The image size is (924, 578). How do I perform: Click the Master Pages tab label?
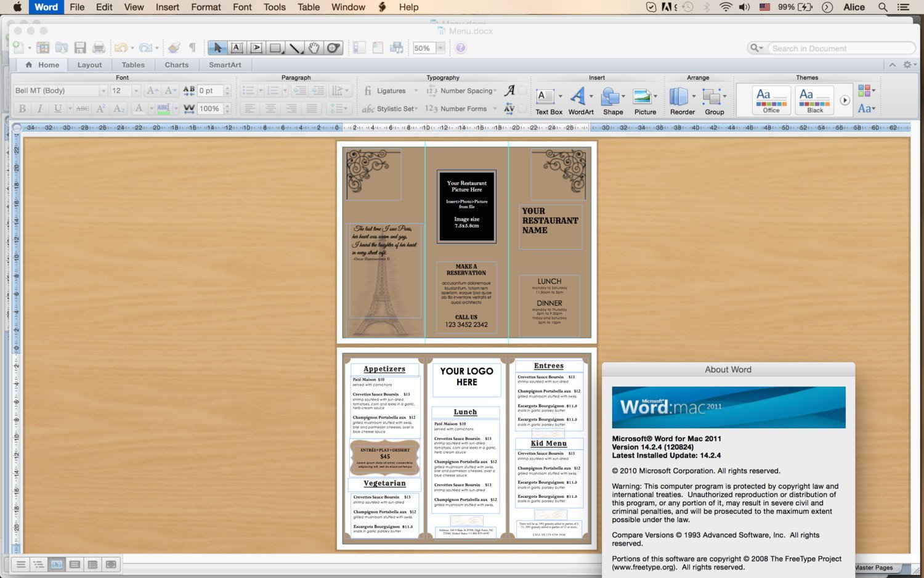[873, 568]
